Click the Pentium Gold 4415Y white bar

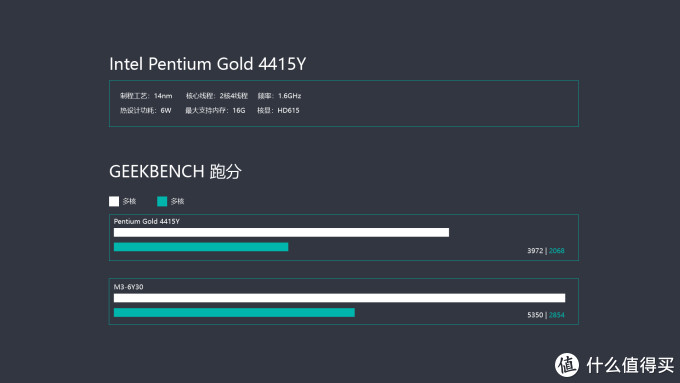[281, 232]
